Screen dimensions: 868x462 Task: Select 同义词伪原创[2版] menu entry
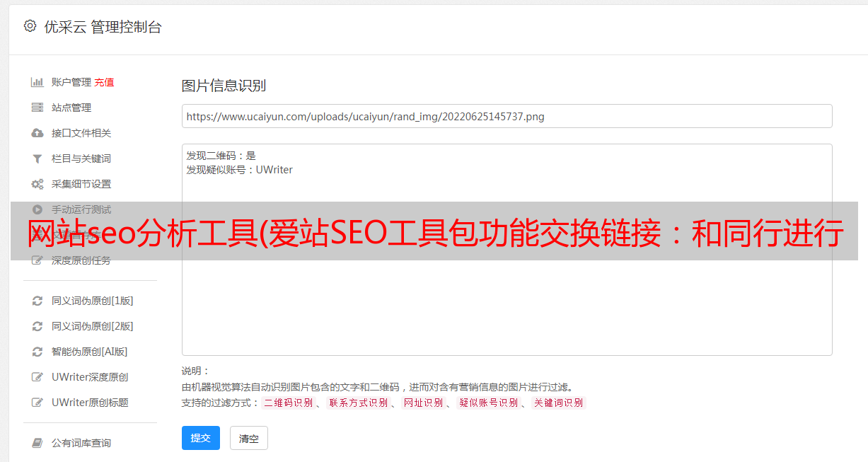tap(93, 326)
